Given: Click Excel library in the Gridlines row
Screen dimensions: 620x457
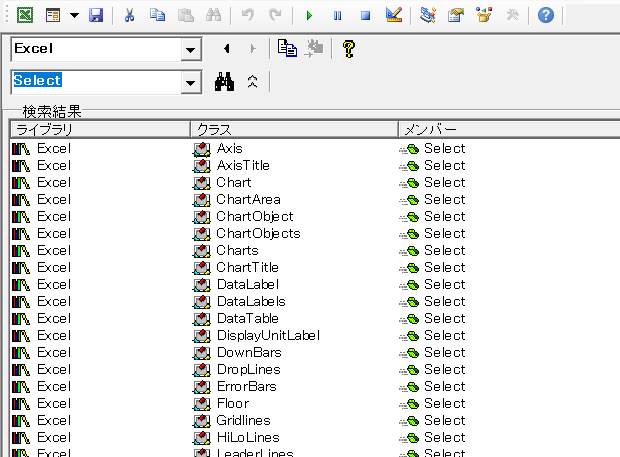Looking at the screenshot, I should coord(54,421).
